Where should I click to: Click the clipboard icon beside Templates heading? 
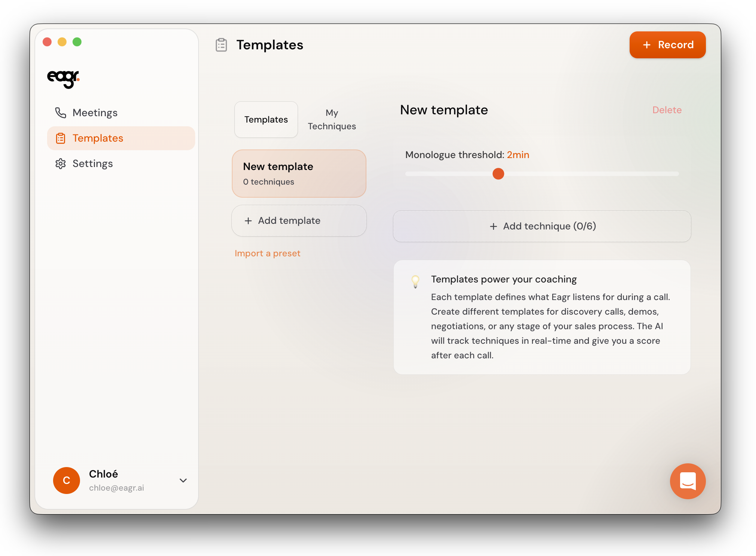click(221, 45)
